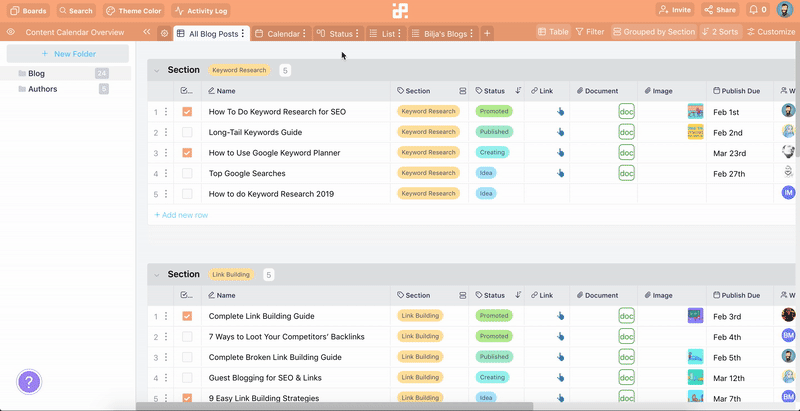Open link for Top Google Searches
The width and height of the screenshot is (800, 411).
click(560, 173)
